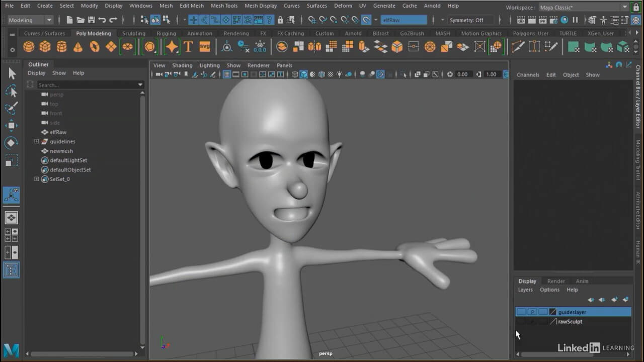Expand the guidelines node in Outliner
This screenshot has height=362, width=644.
(36, 142)
